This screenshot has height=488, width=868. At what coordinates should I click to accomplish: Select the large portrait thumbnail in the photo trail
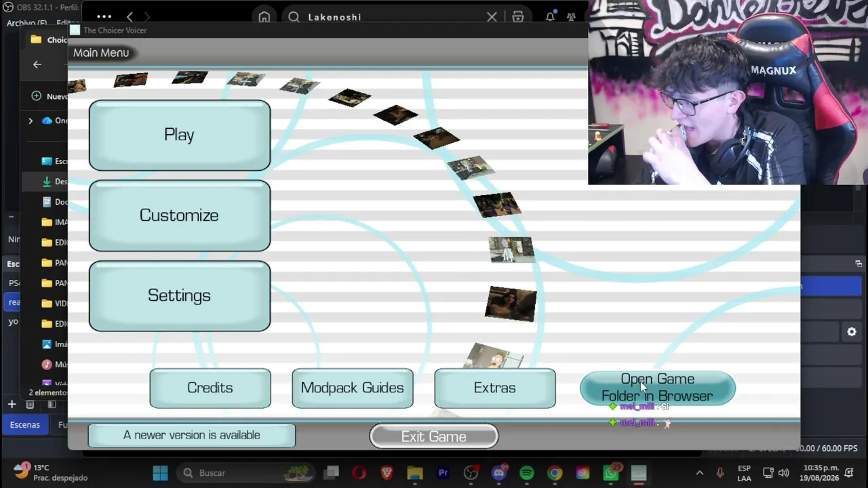click(511, 304)
